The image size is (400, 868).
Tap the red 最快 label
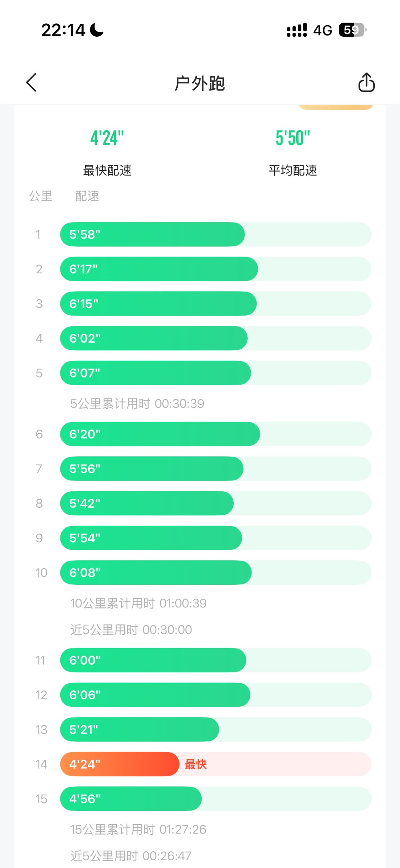[196, 764]
